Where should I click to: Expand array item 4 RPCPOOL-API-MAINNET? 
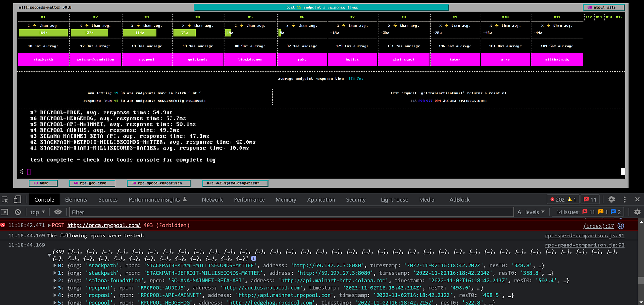point(56,295)
